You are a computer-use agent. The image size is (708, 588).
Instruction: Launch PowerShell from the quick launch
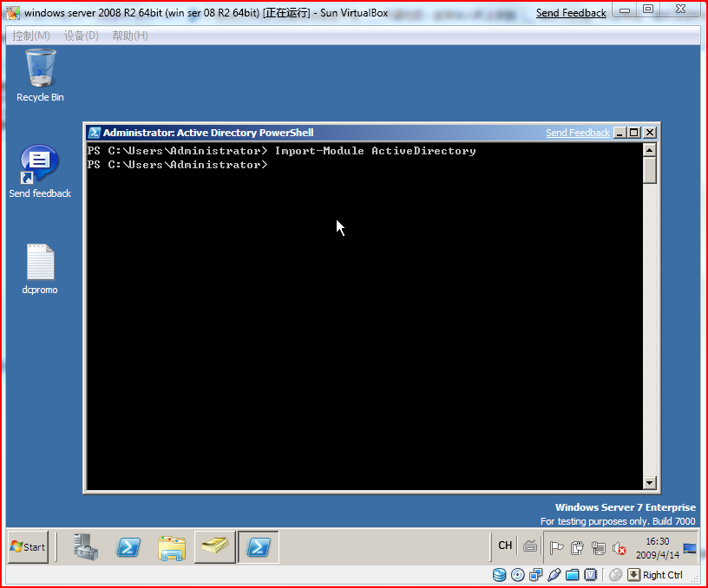pos(128,547)
